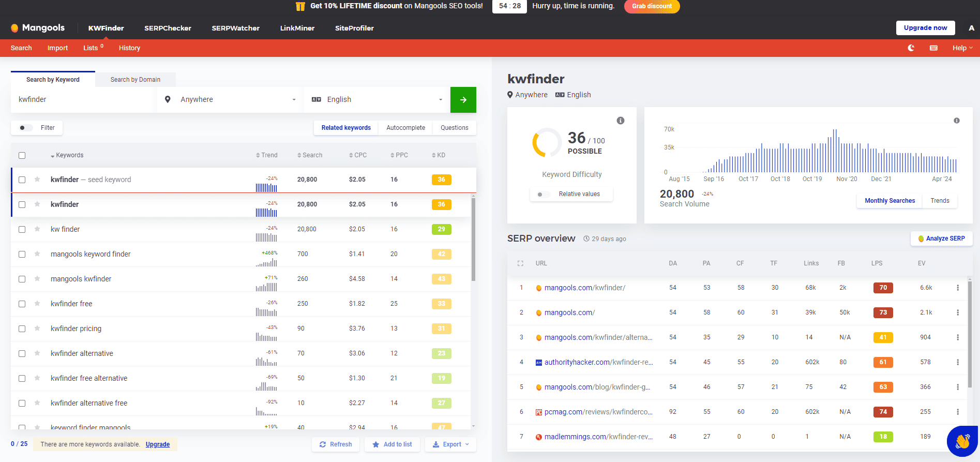Screen dimensions: 980x462
Task: Star the kwfinder alternative free keyword
Action: click(x=37, y=403)
